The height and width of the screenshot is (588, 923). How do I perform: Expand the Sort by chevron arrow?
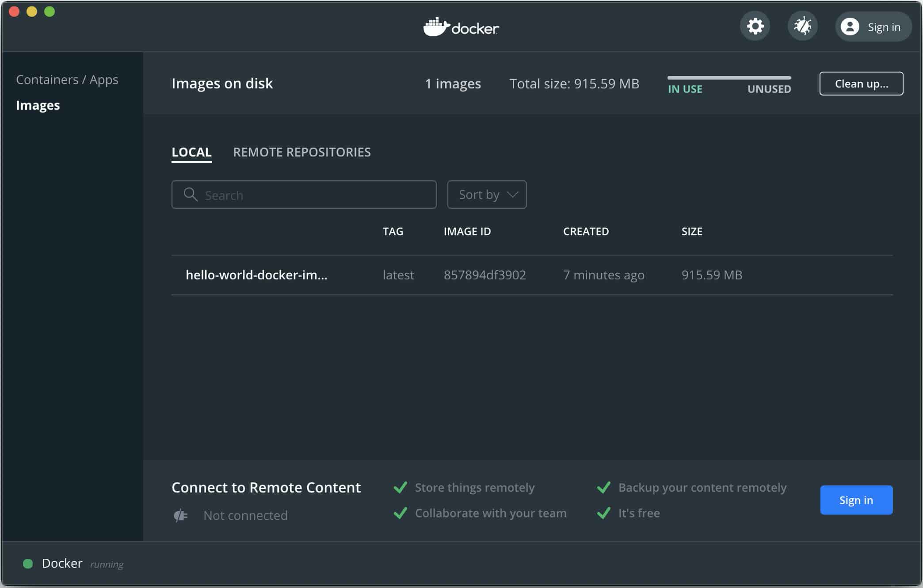point(513,195)
